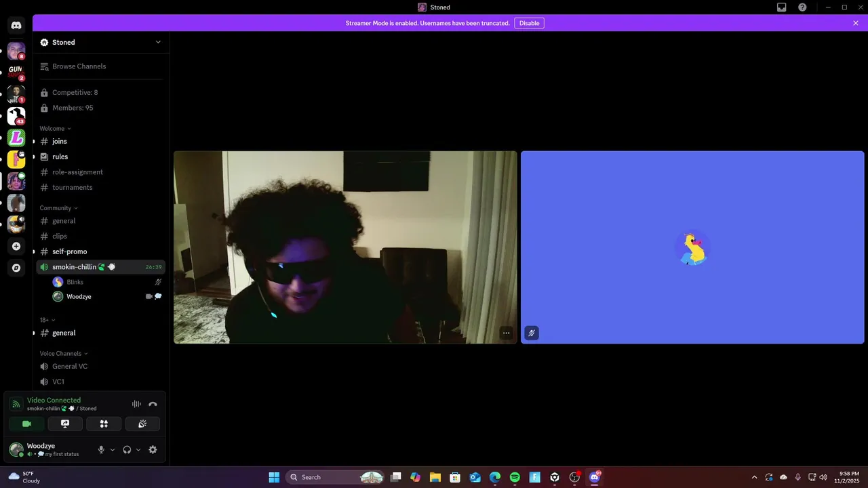Screen dimensions: 868x488
Task: Open Microsoft Edge from the taskbar
Action: (495, 477)
